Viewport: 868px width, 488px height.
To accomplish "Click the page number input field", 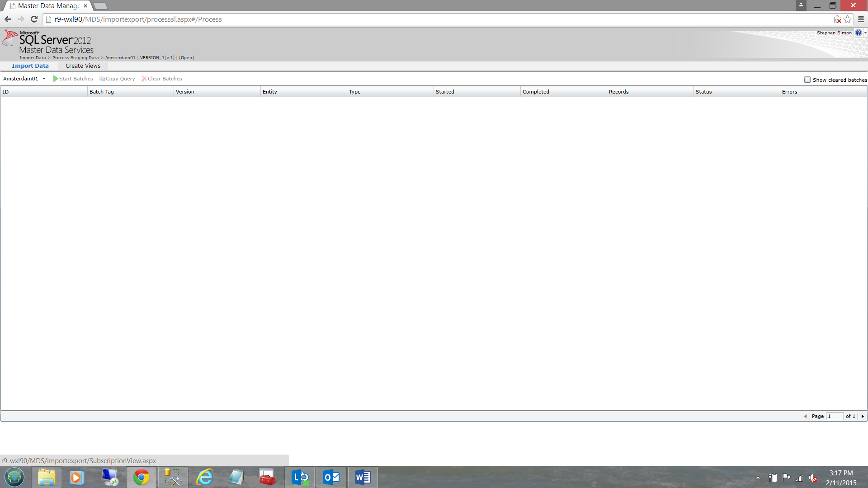I will pyautogui.click(x=835, y=416).
